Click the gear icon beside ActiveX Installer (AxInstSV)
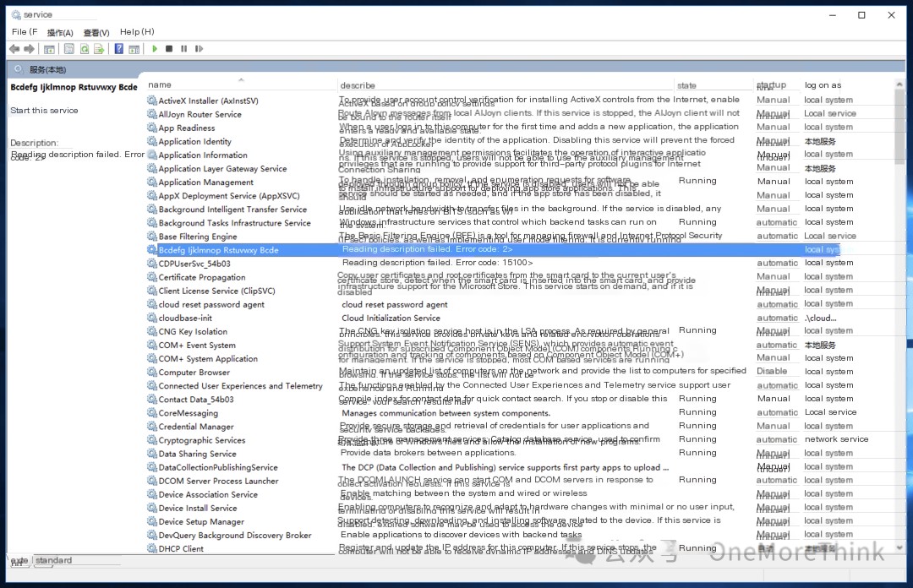 152,101
